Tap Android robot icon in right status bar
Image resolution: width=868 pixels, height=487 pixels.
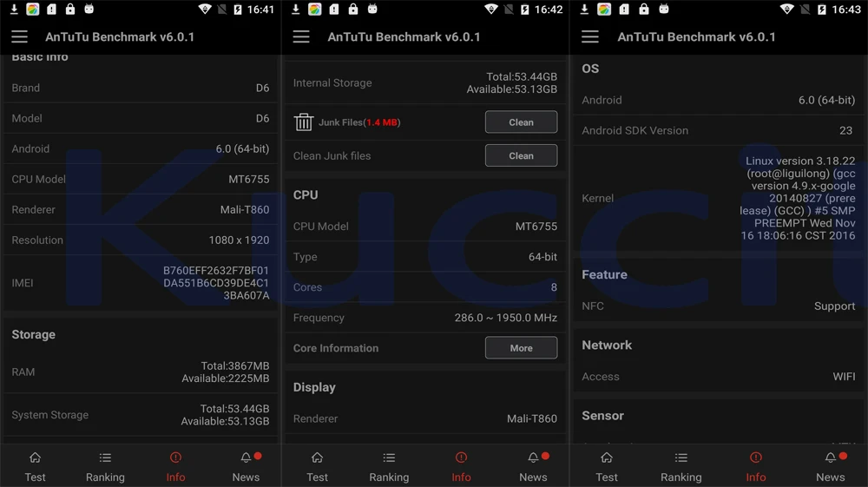coord(664,9)
